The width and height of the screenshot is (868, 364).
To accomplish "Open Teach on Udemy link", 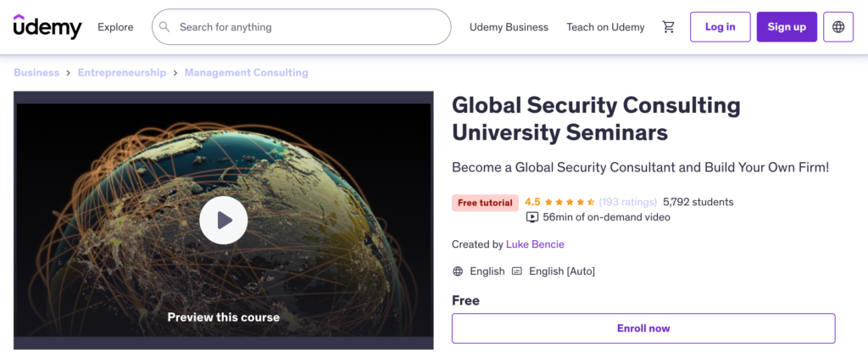I will click(605, 27).
